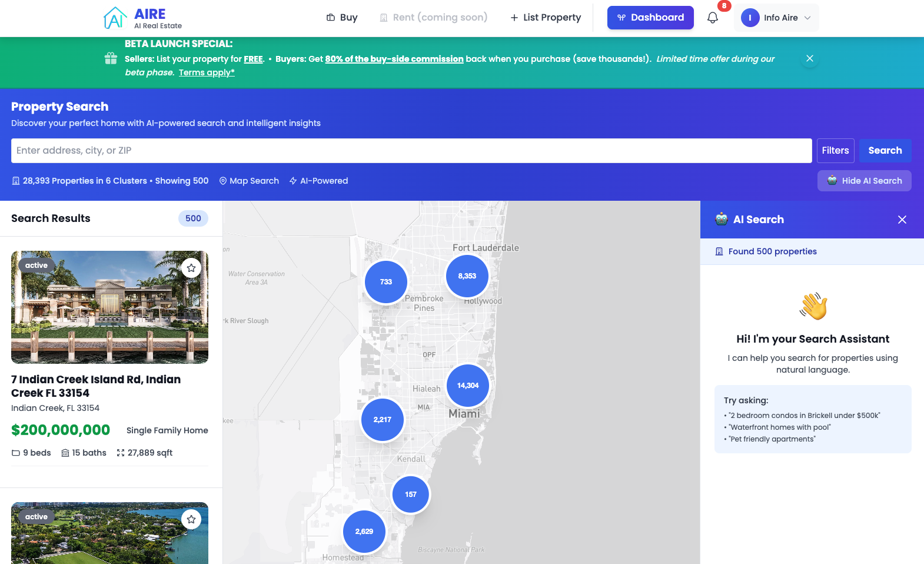
Task: Click the Search button
Action: point(885,151)
